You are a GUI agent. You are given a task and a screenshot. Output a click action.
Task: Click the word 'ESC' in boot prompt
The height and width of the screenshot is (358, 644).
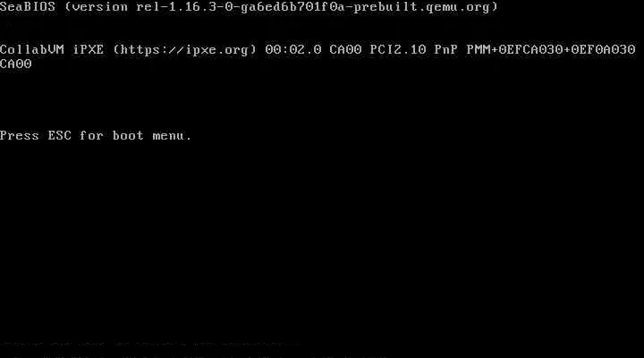point(60,136)
